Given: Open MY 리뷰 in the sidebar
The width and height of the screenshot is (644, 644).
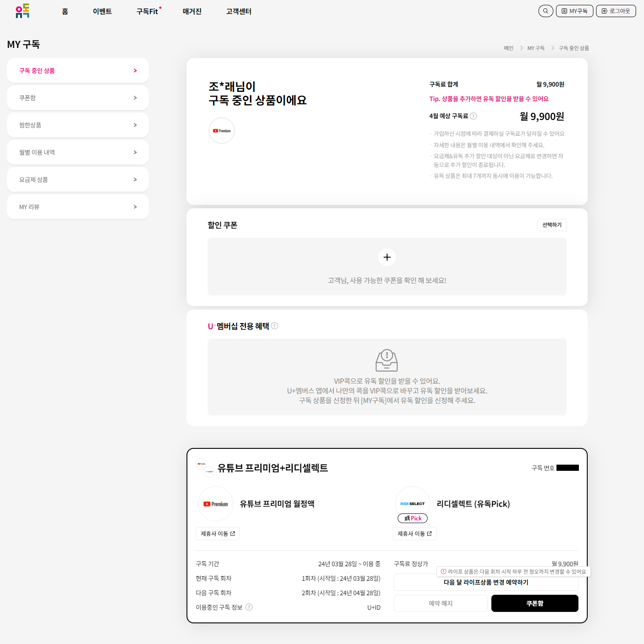Looking at the screenshot, I should [78, 207].
